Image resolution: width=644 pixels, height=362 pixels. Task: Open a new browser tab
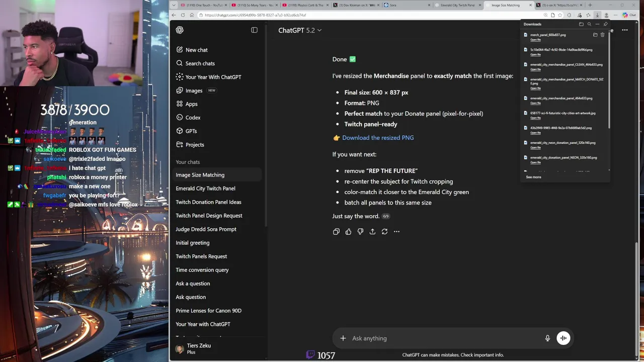(x=590, y=5)
